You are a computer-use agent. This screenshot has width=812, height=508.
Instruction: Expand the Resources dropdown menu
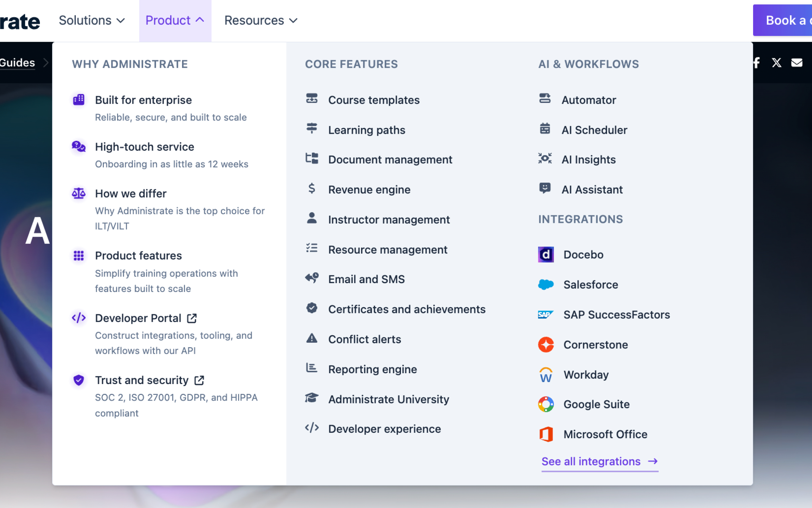click(261, 20)
